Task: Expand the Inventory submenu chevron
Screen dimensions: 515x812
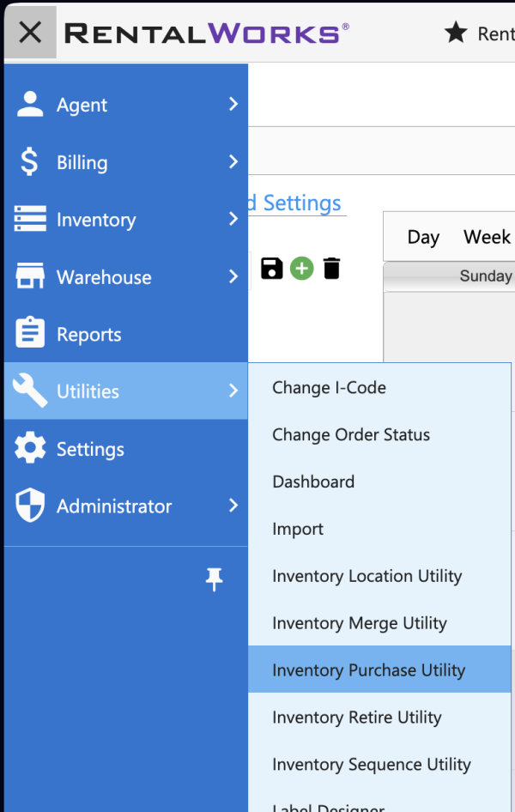Action: [233, 220]
